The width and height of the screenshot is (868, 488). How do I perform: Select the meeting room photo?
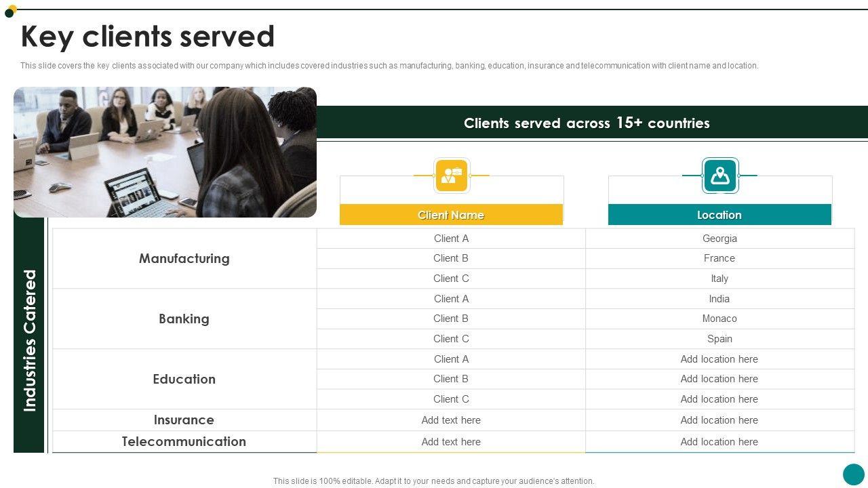point(165,152)
